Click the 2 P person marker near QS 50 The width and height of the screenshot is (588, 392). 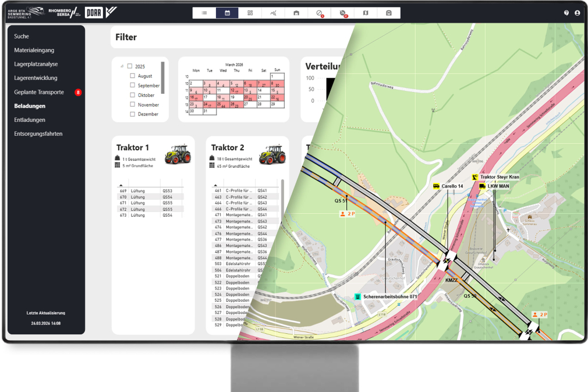540,315
